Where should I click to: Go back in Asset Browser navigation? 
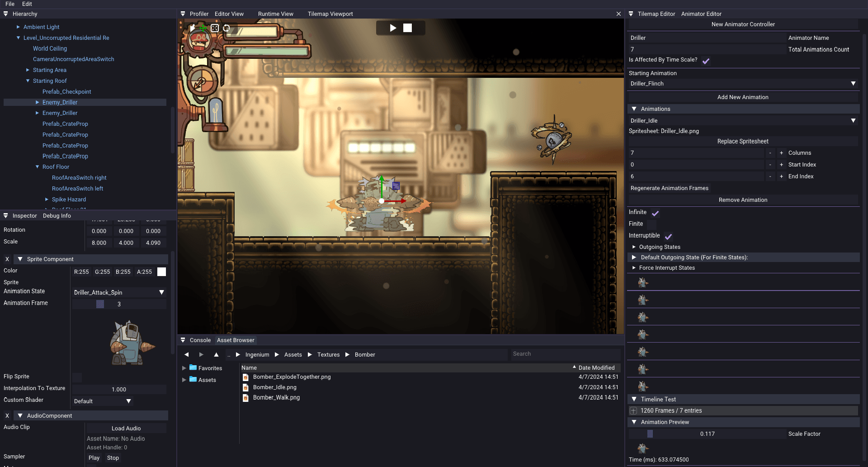187,354
